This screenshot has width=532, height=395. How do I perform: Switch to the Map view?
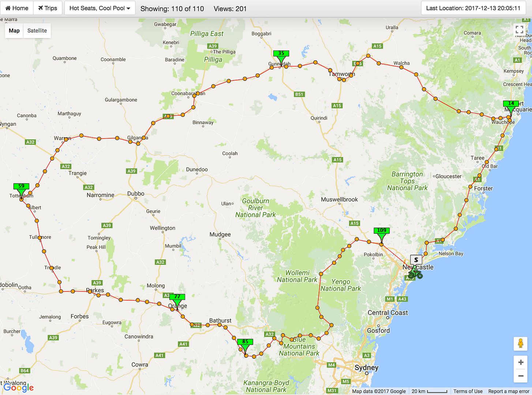tap(14, 31)
